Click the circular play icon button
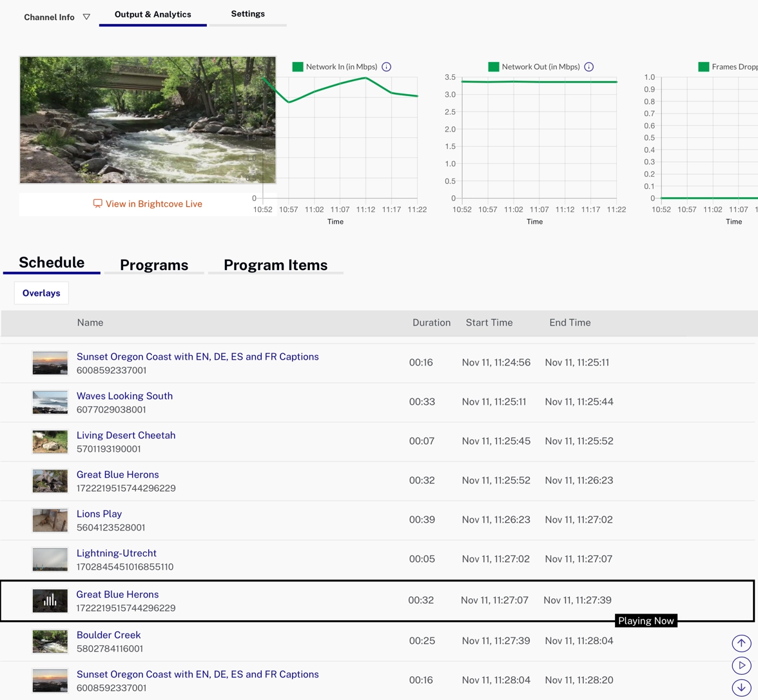 [x=741, y=665]
